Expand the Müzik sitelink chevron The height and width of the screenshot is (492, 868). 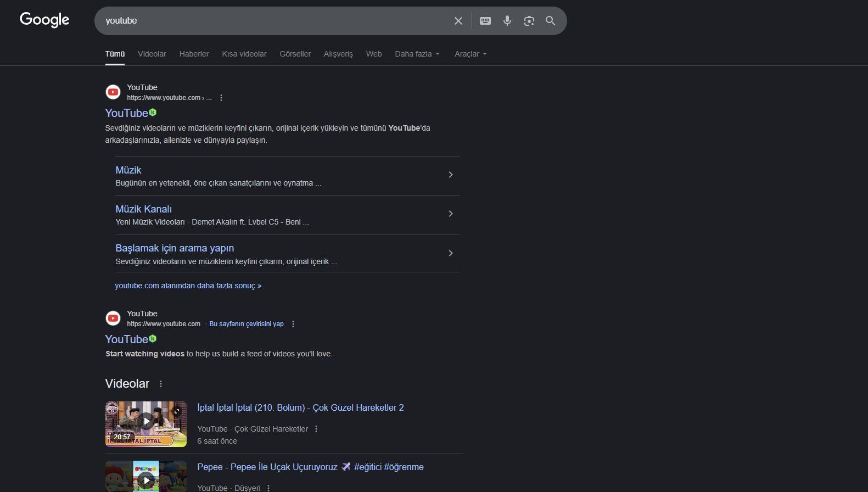pos(451,175)
